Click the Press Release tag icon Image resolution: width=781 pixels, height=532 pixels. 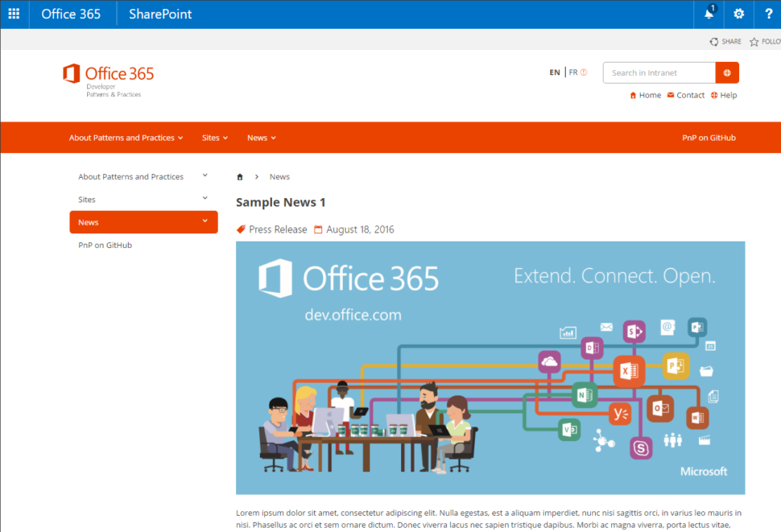(x=241, y=229)
